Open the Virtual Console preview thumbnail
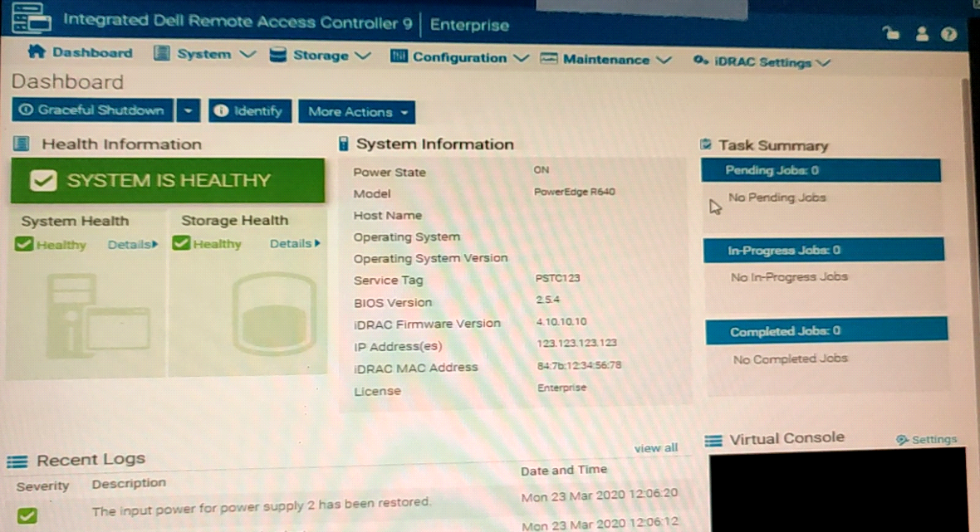This screenshot has height=532, width=980. [x=836, y=491]
